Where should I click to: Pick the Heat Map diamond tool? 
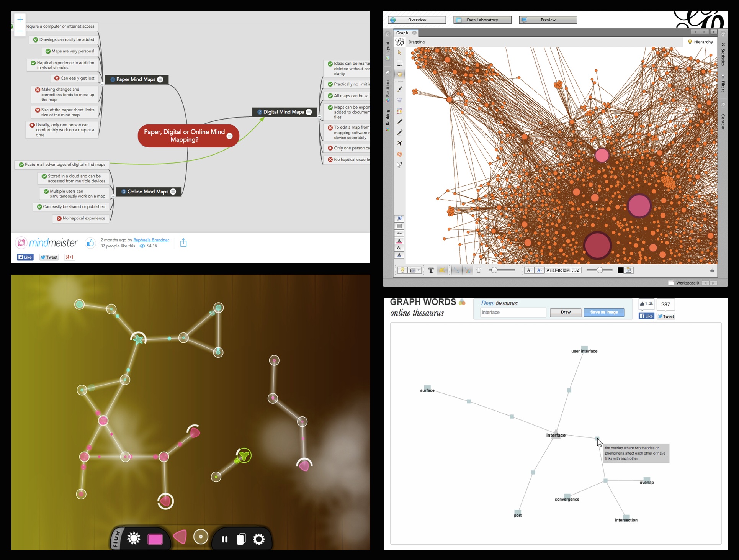click(x=399, y=100)
